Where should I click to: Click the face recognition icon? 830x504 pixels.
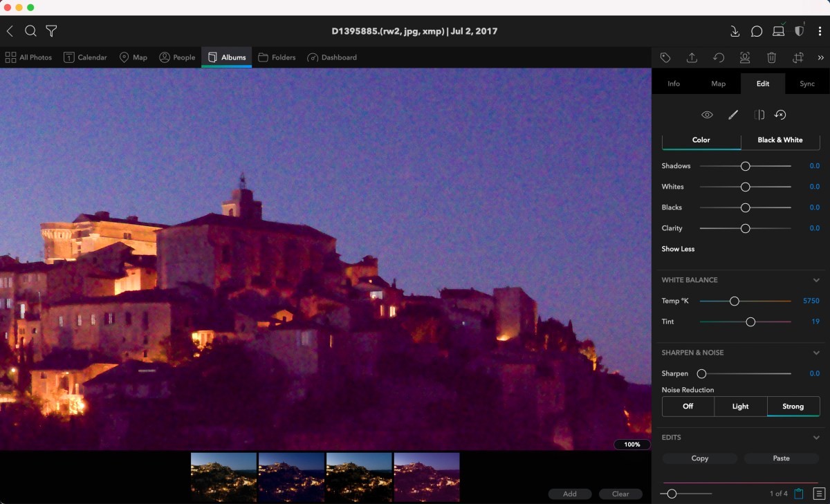(745, 58)
